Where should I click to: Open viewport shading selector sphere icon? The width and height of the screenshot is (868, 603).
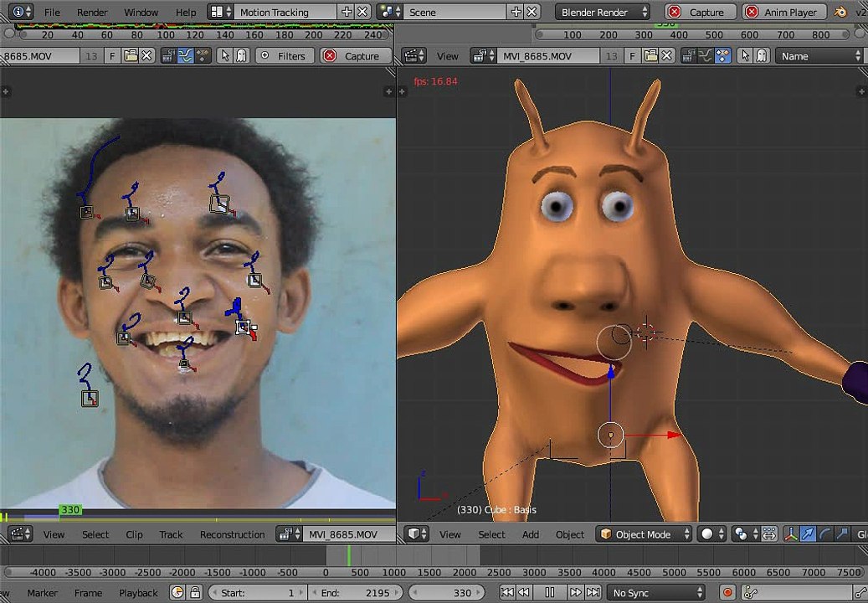coord(711,534)
